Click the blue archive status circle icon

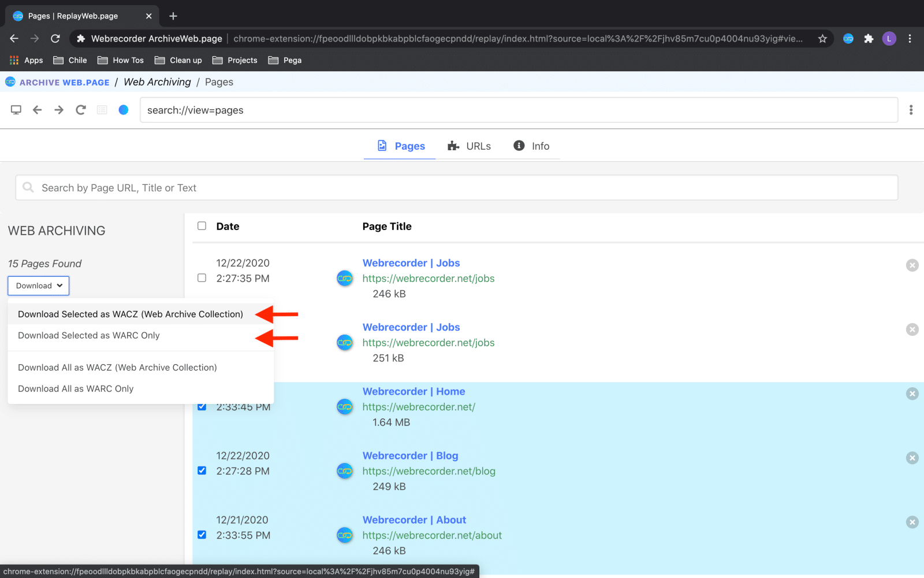click(124, 110)
